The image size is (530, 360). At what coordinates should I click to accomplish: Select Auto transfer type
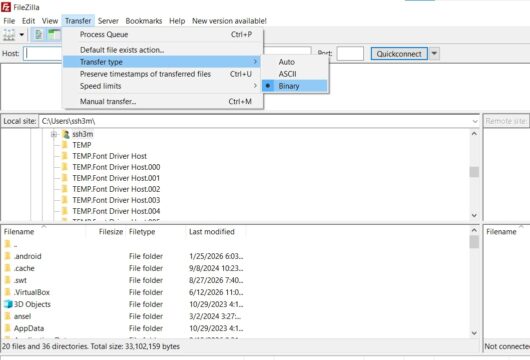(295, 62)
